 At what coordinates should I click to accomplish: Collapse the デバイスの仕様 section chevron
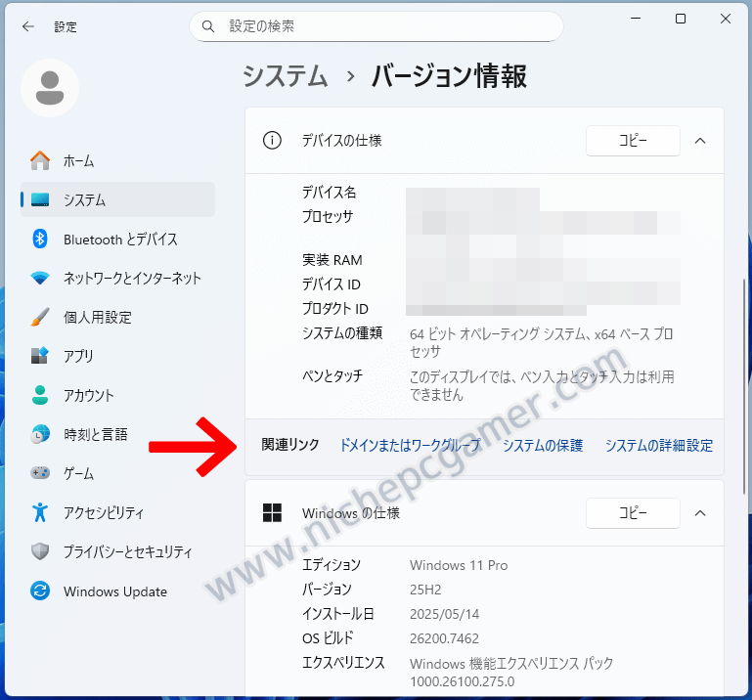tap(699, 141)
